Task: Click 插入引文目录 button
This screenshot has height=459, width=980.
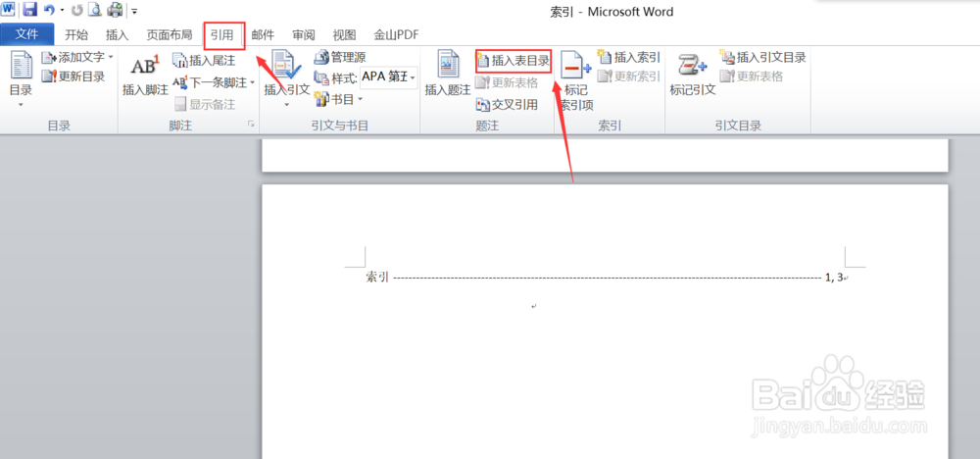Action: [x=763, y=58]
